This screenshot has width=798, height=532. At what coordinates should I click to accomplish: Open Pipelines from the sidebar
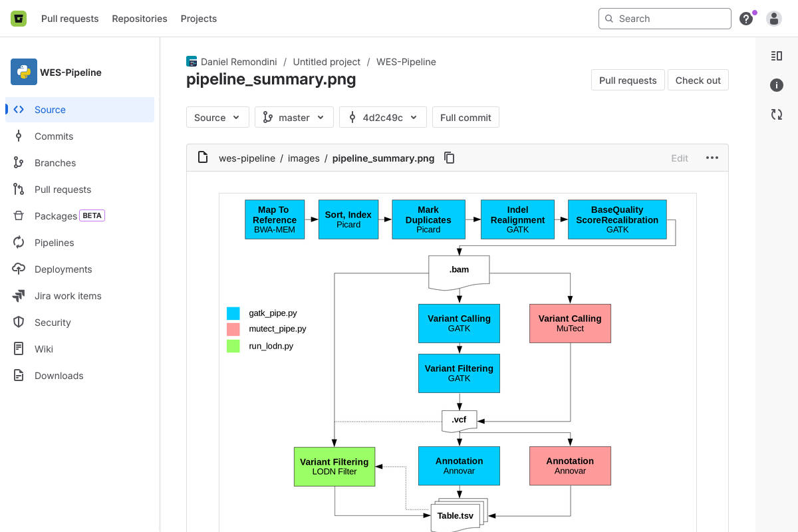click(53, 242)
